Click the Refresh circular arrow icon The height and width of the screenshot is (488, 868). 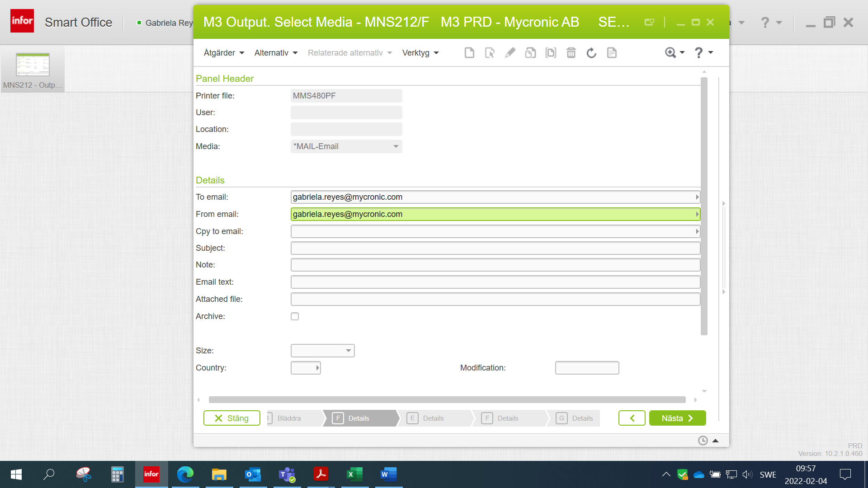[591, 53]
